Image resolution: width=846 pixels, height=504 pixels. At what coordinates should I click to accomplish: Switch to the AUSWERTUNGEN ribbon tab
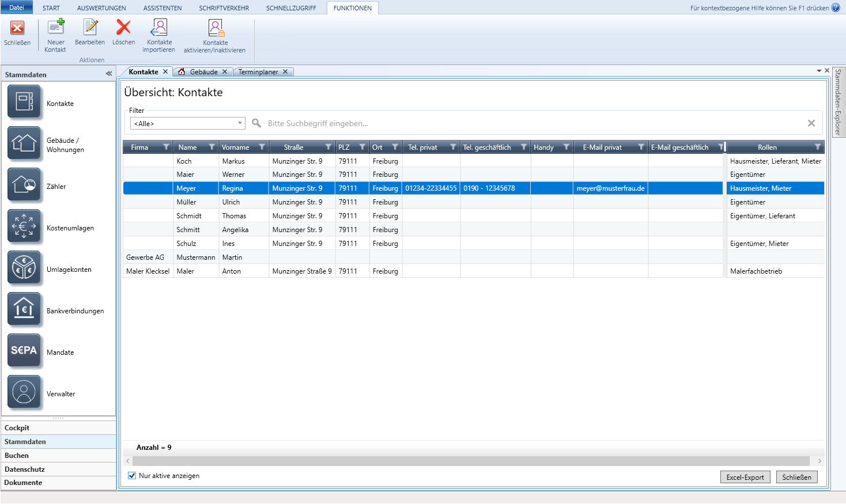coord(101,8)
